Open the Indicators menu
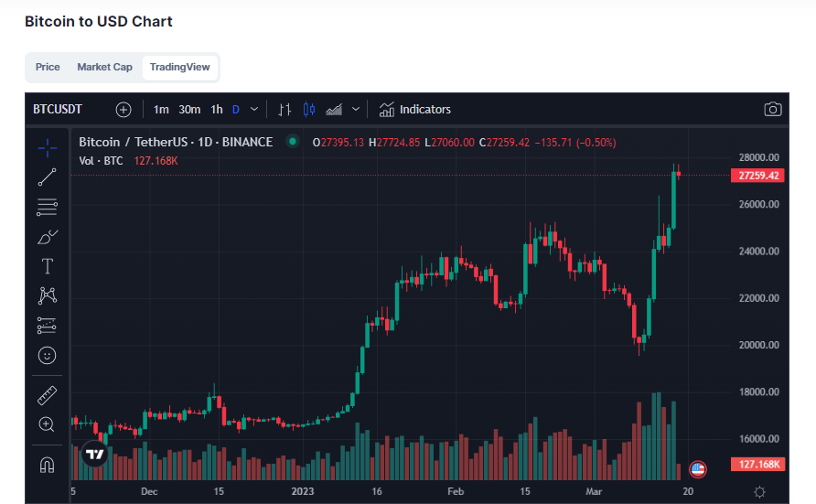This screenshot has width=816, height=504. [x=414, y=109]
